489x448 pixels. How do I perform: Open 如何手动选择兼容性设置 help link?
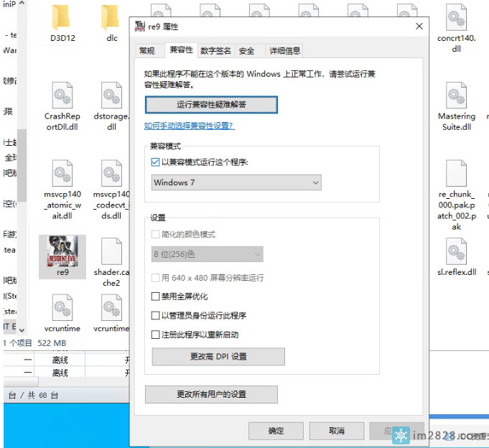pos(189,126)
